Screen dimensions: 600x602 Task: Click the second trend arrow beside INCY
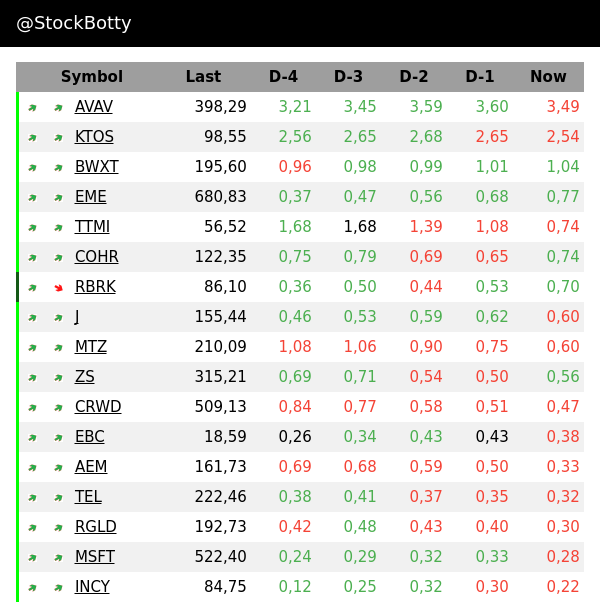58,588
